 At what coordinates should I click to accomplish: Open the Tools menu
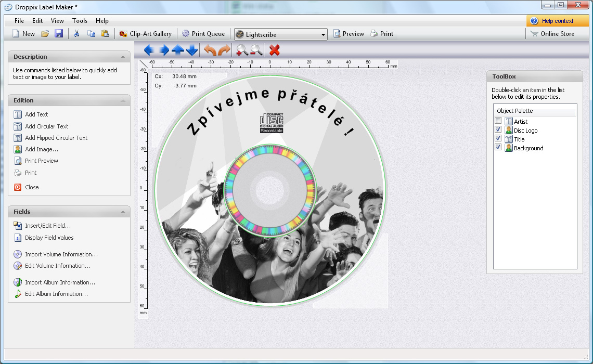80,21
